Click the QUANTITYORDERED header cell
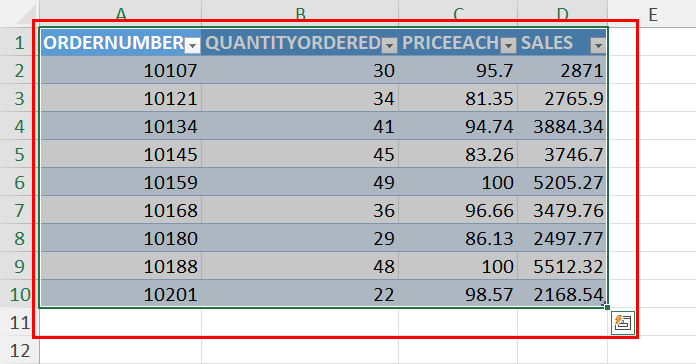The width and height of the screenshot is (696, 364). tap(300, 42)
